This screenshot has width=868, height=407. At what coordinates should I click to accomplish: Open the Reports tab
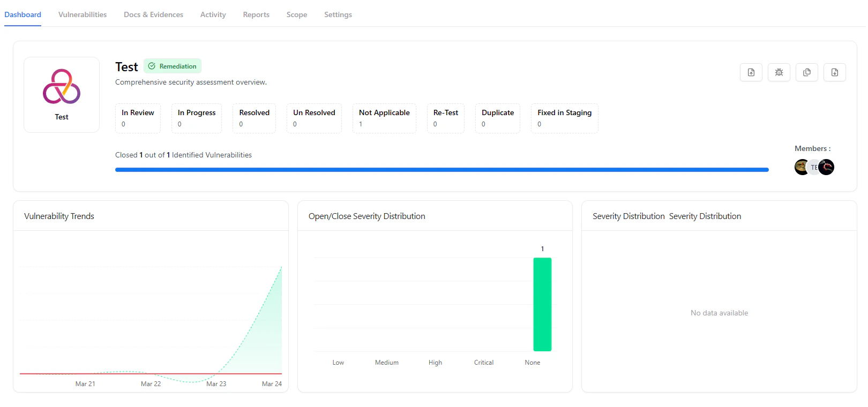(256, 14)
